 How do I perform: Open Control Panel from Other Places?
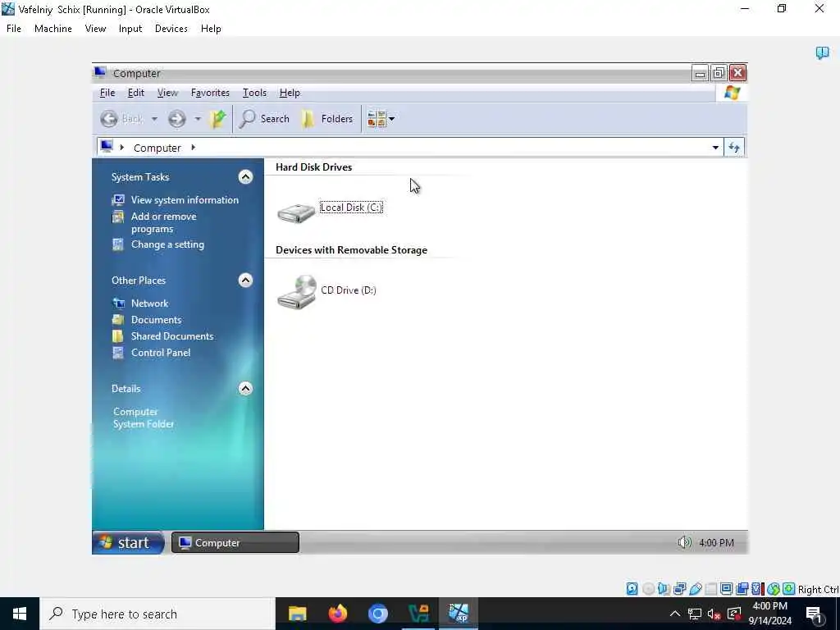tap(161, 353)
